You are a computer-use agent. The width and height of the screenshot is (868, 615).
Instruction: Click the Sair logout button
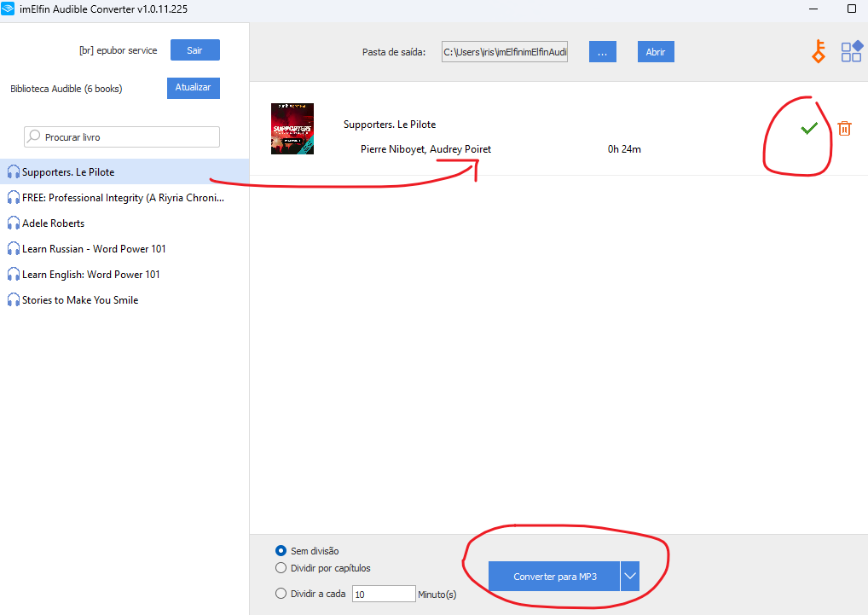coord(195,49)
